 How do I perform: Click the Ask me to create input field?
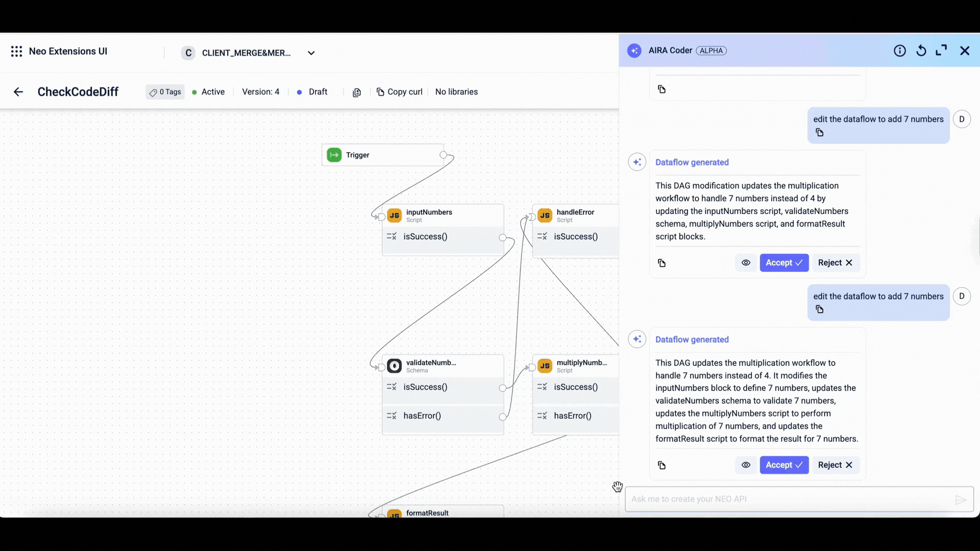[789, 499]
